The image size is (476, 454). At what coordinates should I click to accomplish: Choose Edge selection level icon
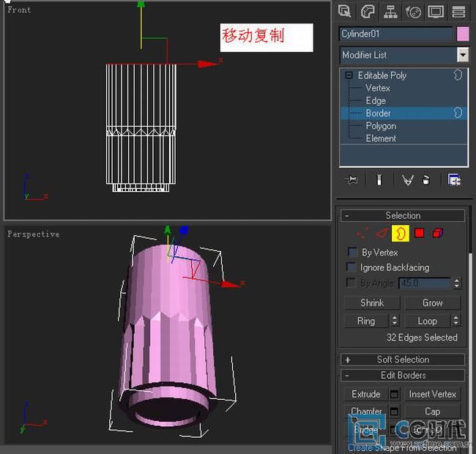point(382,233)
